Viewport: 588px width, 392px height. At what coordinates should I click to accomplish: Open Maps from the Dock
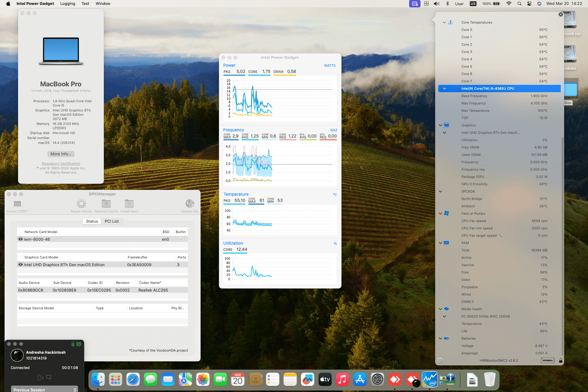point(185,380)
